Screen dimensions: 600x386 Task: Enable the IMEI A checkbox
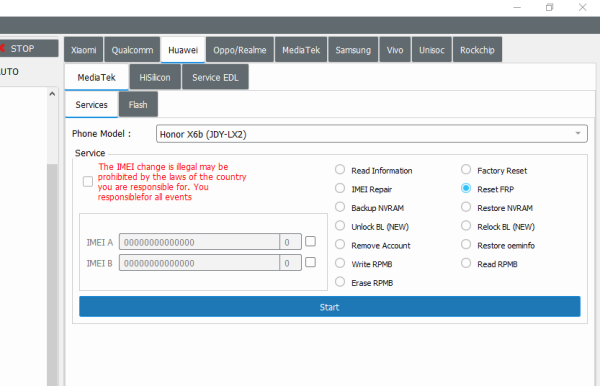click(311, 241)
